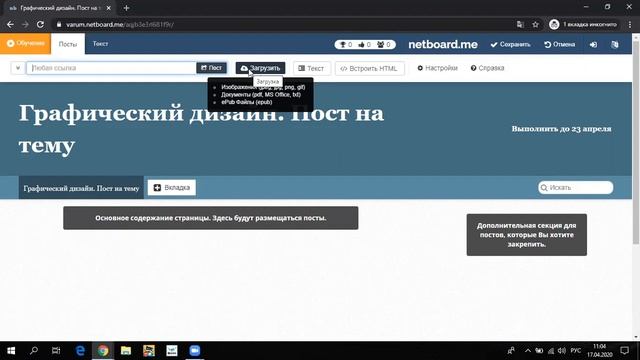
Task: Switch to the Текст tab
Action: pos(100,44)
